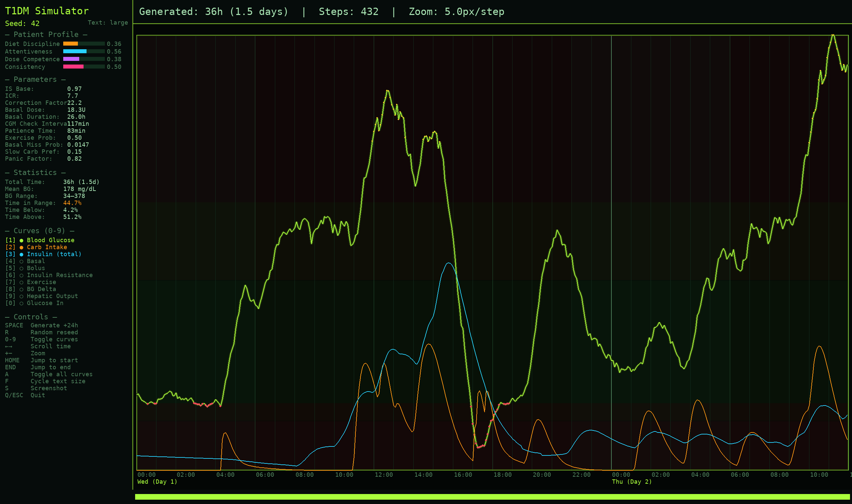This screenshot has height=504, width=852.
Task: Toggle the Carb Intake curve
Action: pos(36,247)
